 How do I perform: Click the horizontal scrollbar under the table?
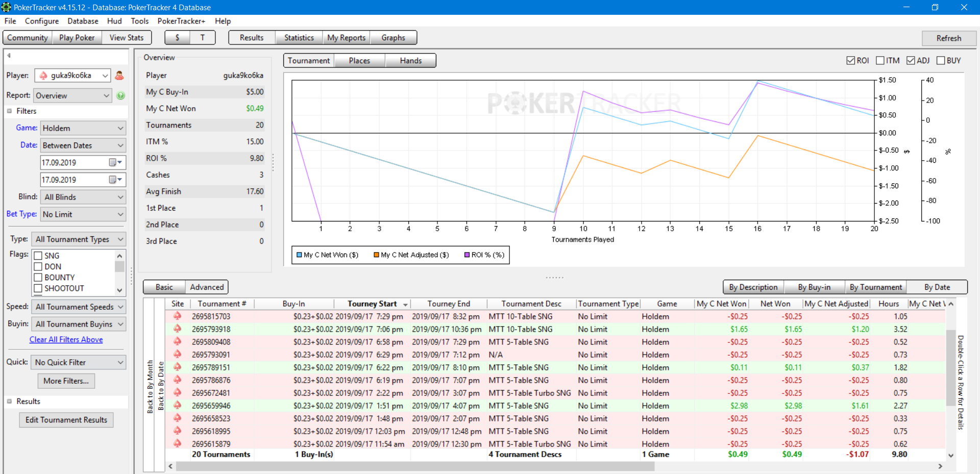pyautogui.click(x=414, y=466)
